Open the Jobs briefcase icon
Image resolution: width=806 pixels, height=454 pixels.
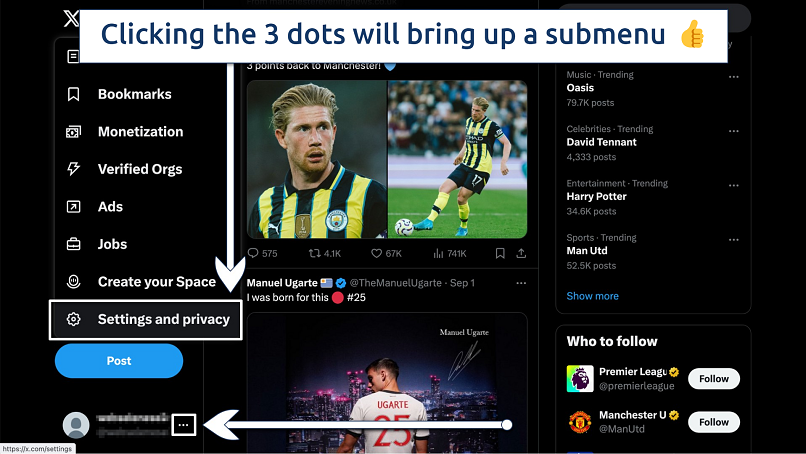click(74, 244)
